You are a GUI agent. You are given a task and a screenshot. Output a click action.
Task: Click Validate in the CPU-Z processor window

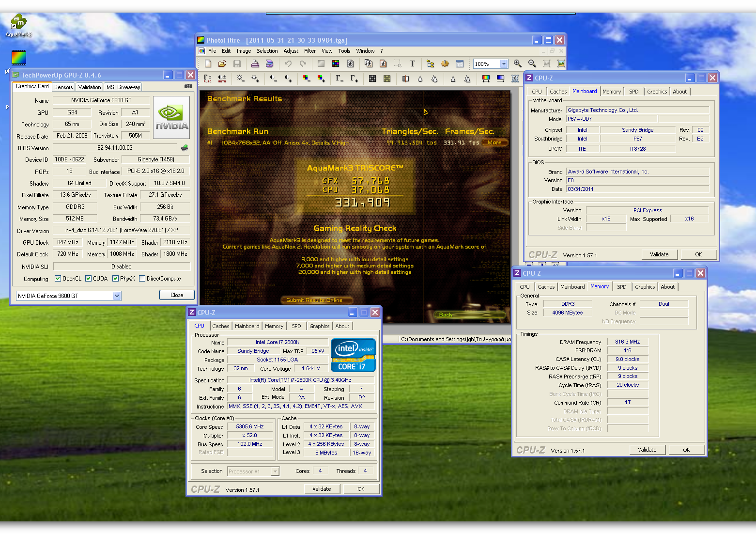coord(322,489)
